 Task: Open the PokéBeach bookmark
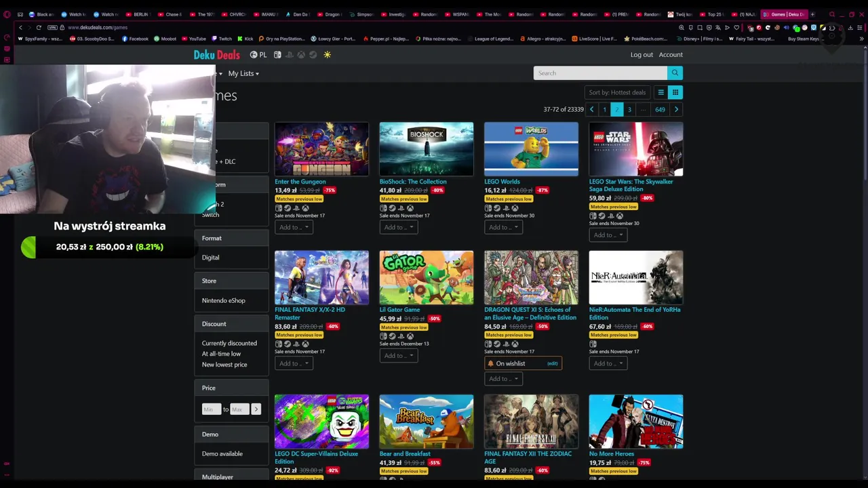(645, 39)
